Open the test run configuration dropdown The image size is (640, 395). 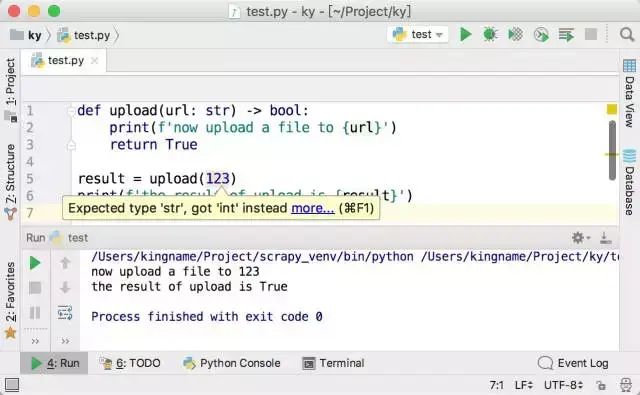417,35
